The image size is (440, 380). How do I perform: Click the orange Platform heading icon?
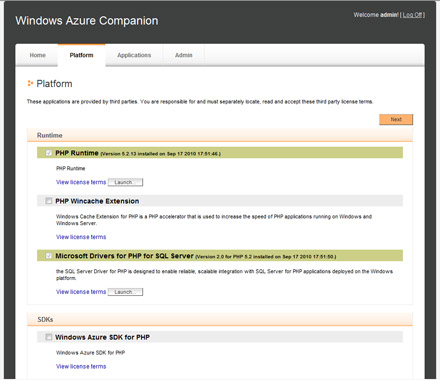pos(30,83)
